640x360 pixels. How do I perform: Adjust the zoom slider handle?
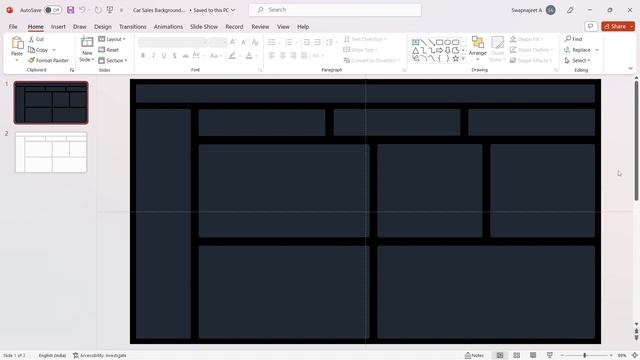point(584,356)
